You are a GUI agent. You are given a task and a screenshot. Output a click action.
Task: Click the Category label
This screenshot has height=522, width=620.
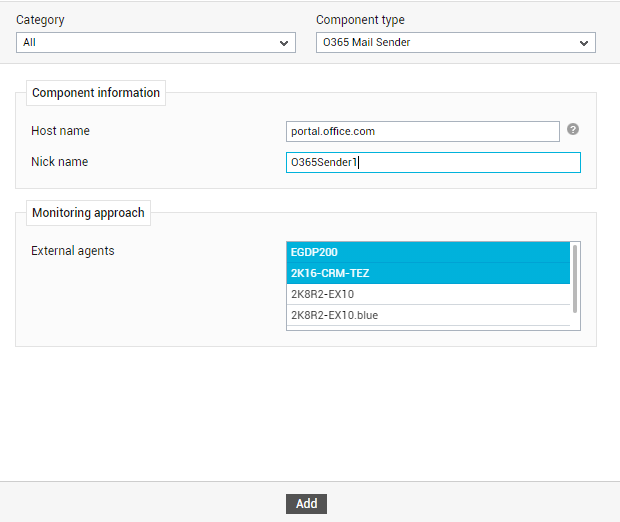pos(40,20)
